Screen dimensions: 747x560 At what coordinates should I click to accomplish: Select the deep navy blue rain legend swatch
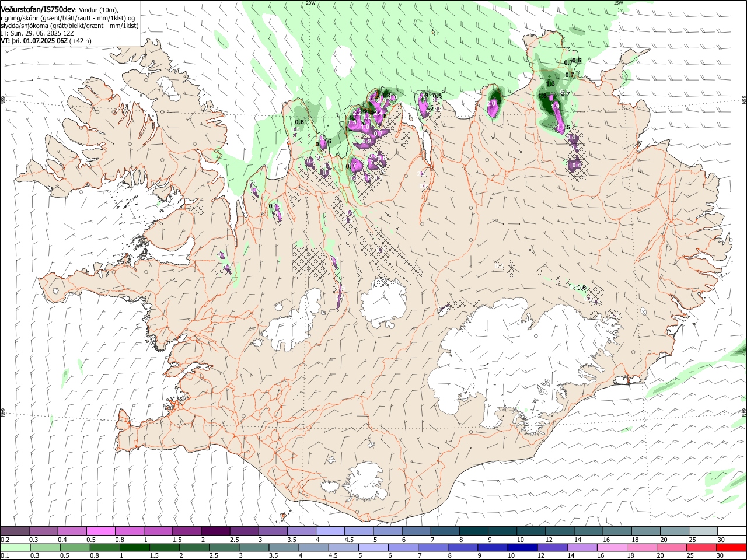pyautogui.click(x=522, y=547)
